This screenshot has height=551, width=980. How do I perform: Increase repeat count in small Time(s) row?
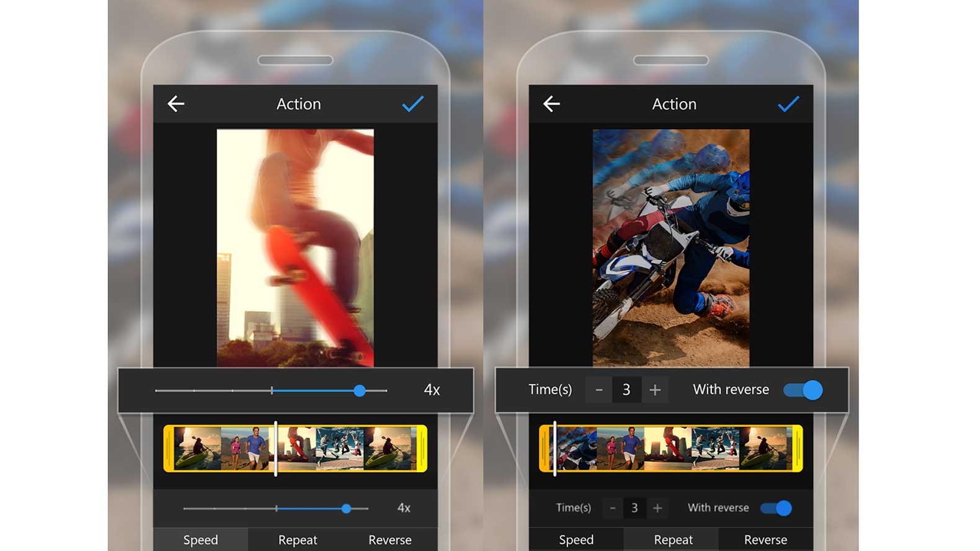coord(657,508)
